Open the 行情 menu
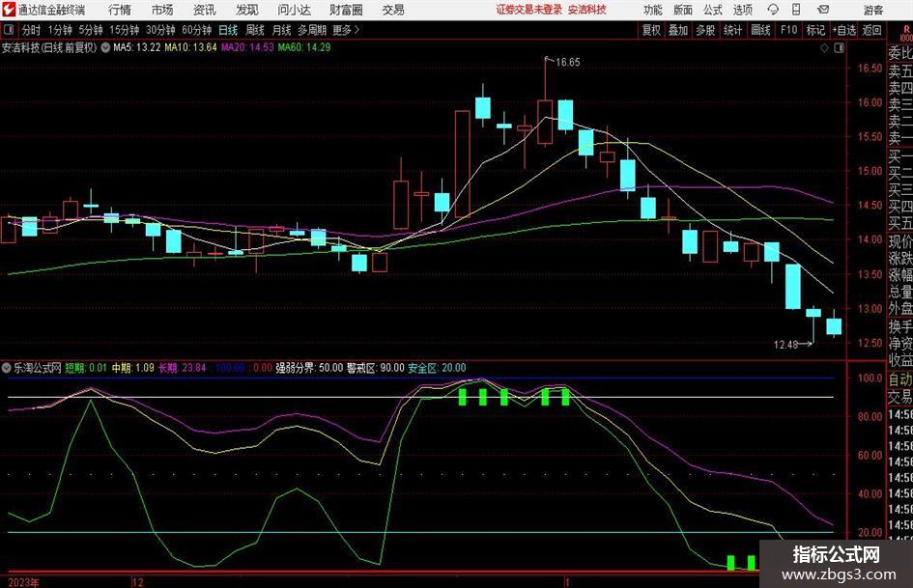The width and height of the screenshot is (913, 588). 120,10
